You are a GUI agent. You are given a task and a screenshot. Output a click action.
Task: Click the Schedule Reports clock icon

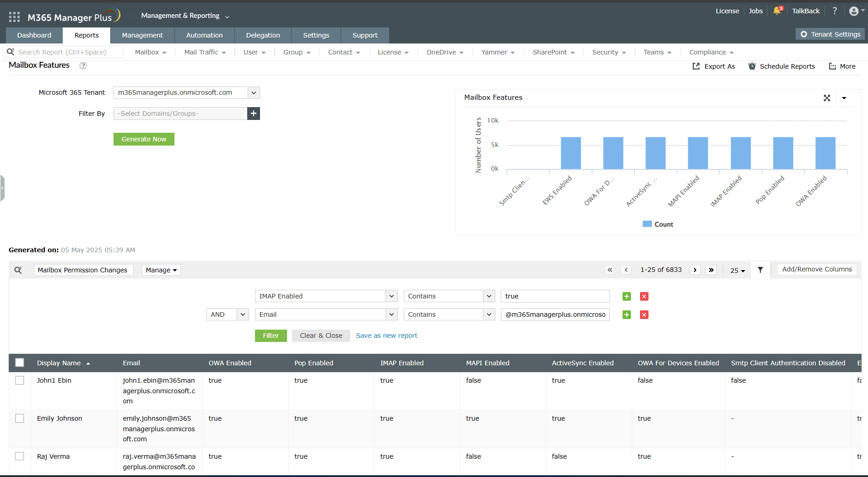[x=752, y=66]
